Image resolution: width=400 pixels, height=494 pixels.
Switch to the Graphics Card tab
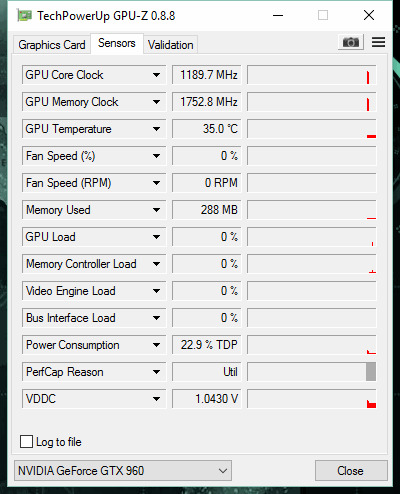click(x=52, y=45)
